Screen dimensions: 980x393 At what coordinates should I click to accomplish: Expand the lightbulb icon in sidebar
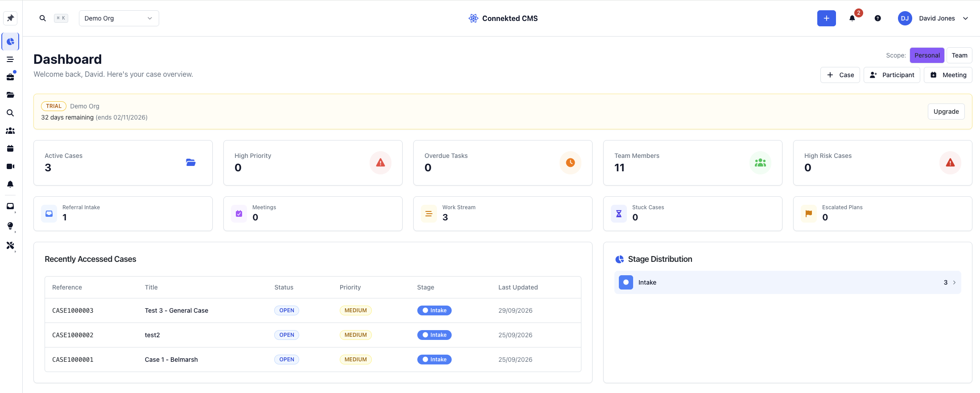tap(10, 226)
